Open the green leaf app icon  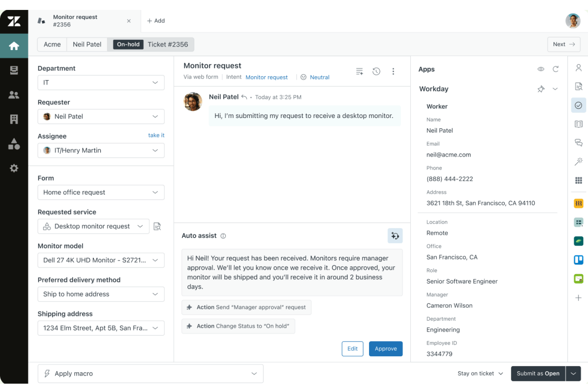point(578,241)
